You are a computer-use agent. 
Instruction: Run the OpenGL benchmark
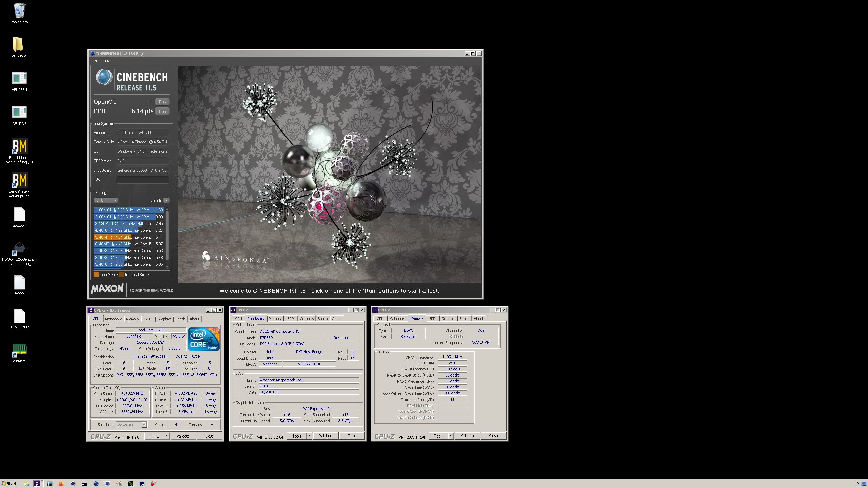point(162,102)
